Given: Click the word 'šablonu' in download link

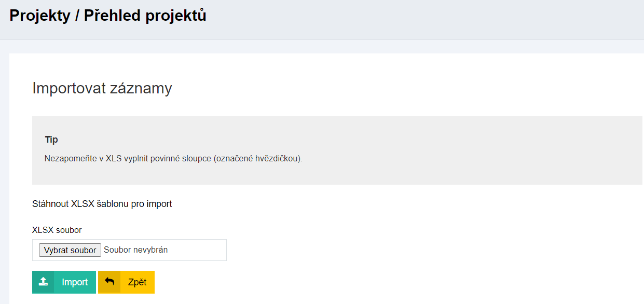Looking at the screenshot, I should (113, 204).
